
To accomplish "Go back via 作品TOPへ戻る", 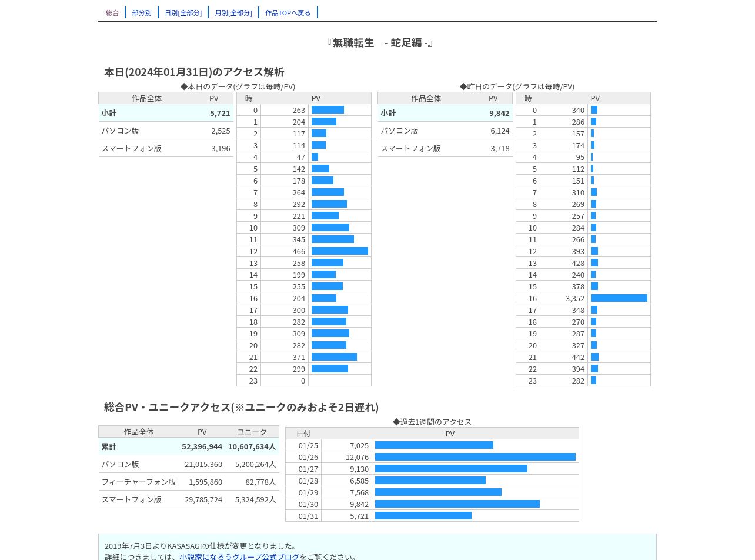I will pos(288,13).
